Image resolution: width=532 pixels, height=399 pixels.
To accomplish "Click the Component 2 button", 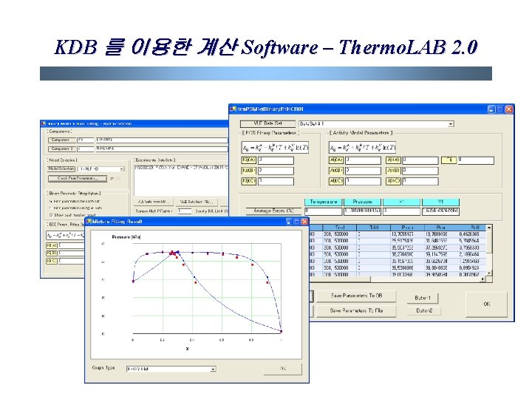I will click(x=61, y=149).
